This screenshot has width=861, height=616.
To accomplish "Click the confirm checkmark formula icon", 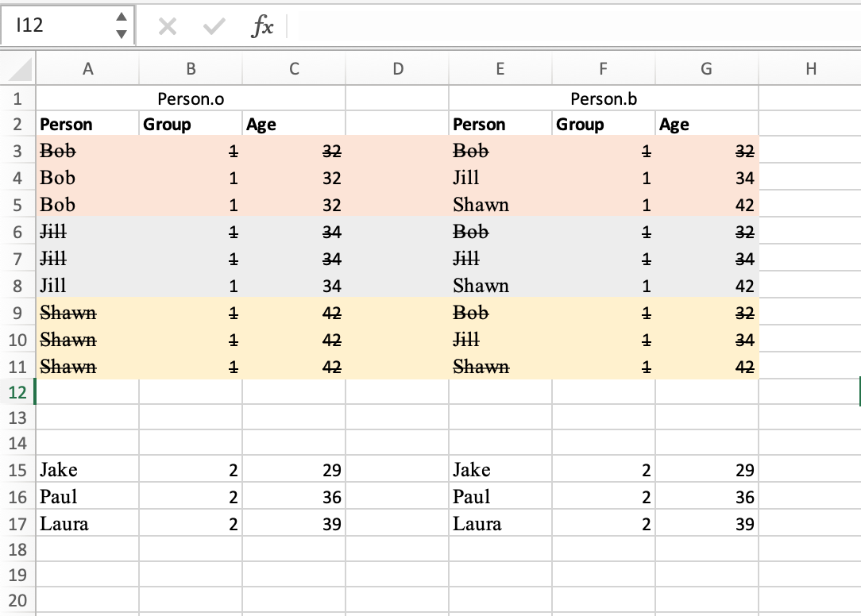I will (x=214, y=26).
